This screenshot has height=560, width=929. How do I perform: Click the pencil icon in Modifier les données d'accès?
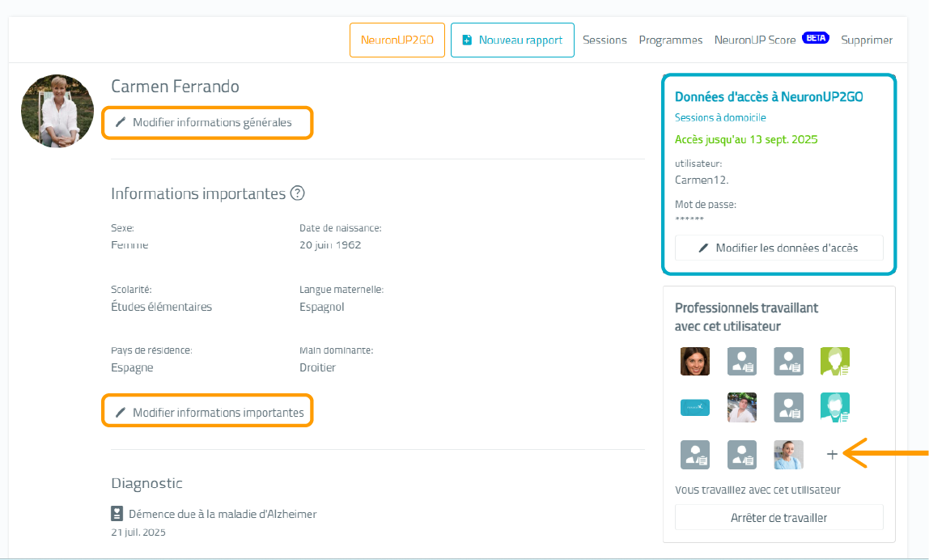tap(703, 248)
